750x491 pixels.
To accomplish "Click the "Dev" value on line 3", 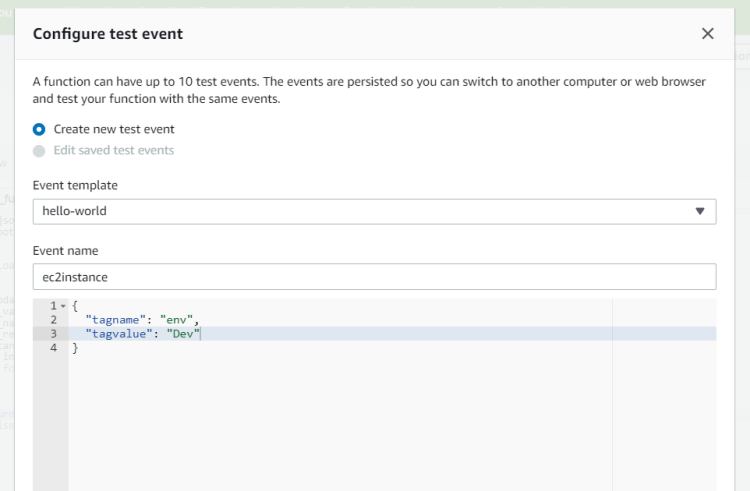I will tap(183, 334).
